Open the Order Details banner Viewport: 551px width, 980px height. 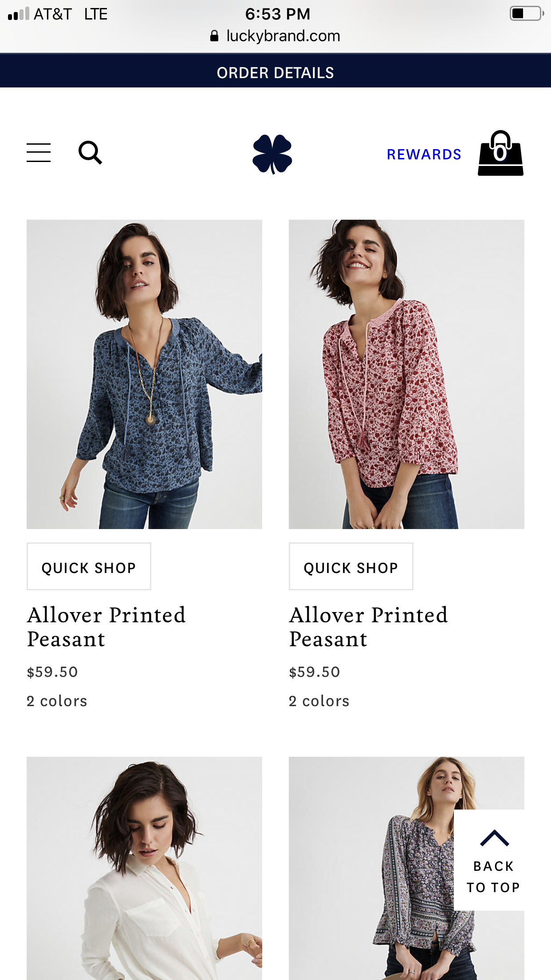[275, 72]
